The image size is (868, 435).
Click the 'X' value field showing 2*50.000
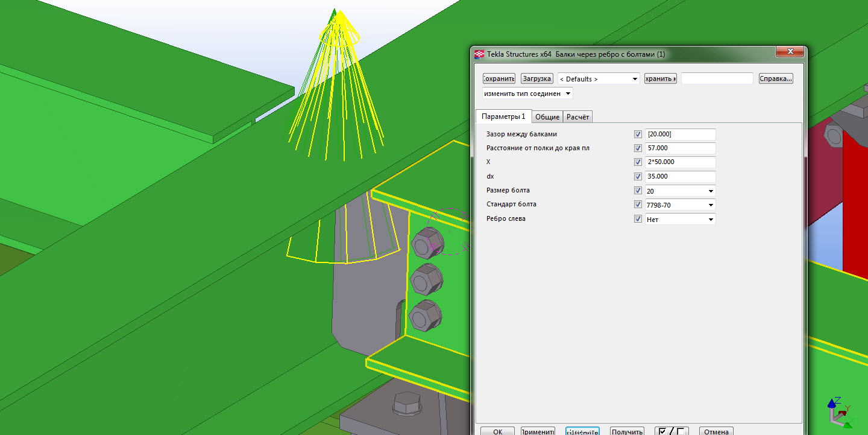click(x=680, y=162)
